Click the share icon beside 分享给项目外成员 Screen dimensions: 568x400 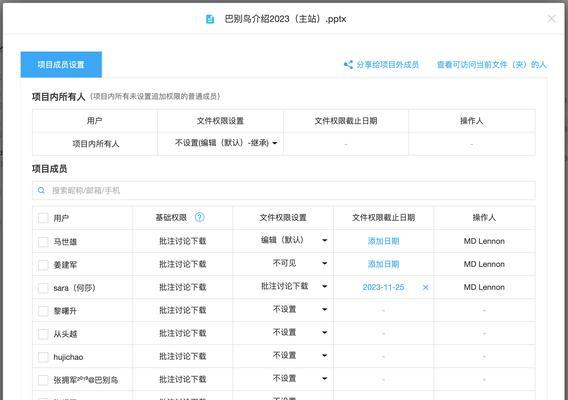(x=348, y=65)
